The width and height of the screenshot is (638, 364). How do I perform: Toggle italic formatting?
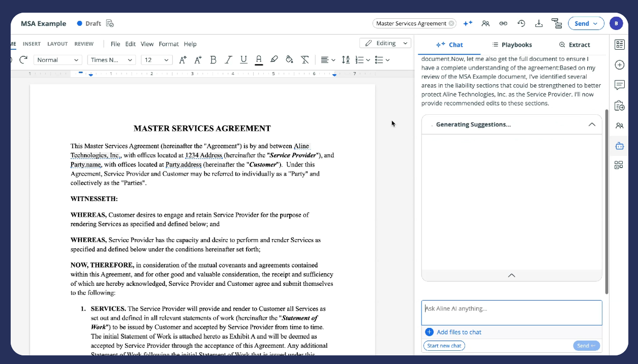[x=228, y=60]
